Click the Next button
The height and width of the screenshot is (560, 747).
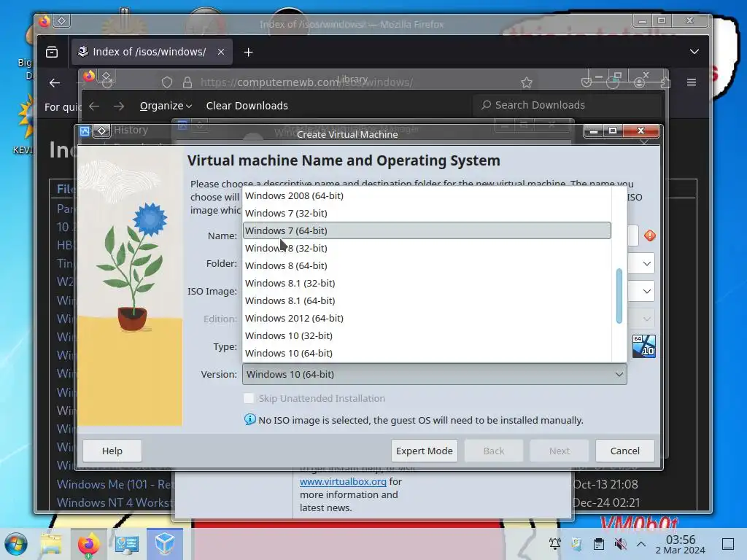click(x=560, y=451)
